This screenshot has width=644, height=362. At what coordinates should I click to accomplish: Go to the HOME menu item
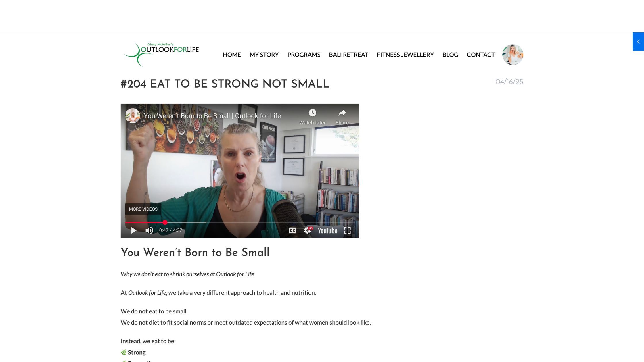click(232, 55)
